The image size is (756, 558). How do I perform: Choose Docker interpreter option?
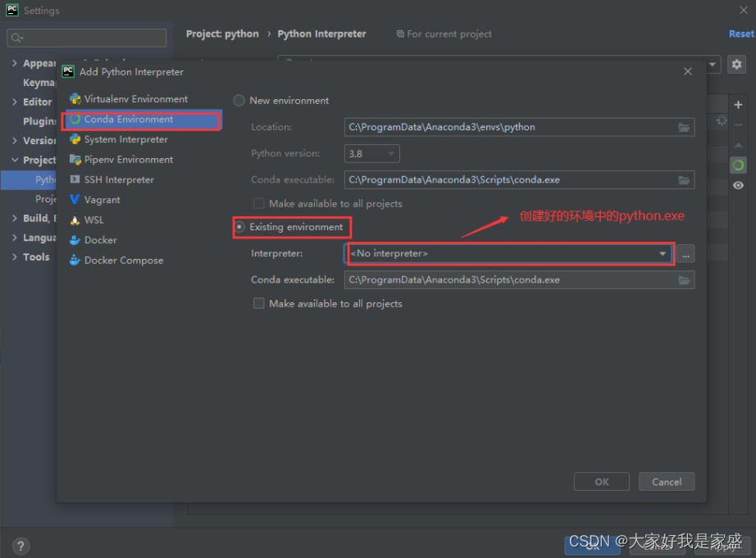93,240
